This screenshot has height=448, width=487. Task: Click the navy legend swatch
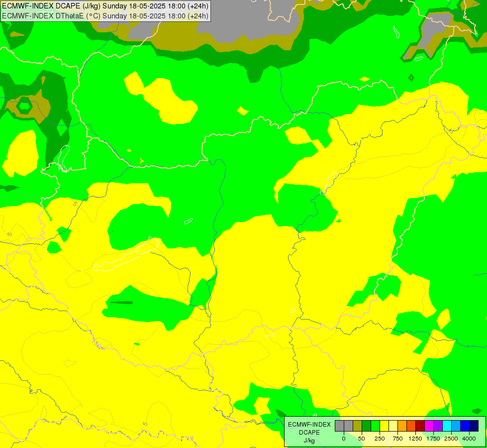tap(474, 426)
